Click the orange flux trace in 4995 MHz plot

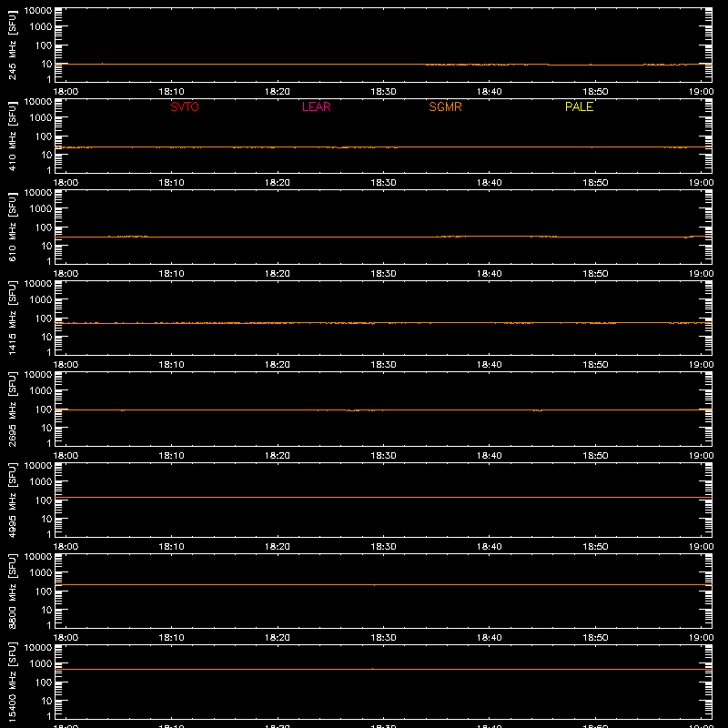click(x=383, y=497)
